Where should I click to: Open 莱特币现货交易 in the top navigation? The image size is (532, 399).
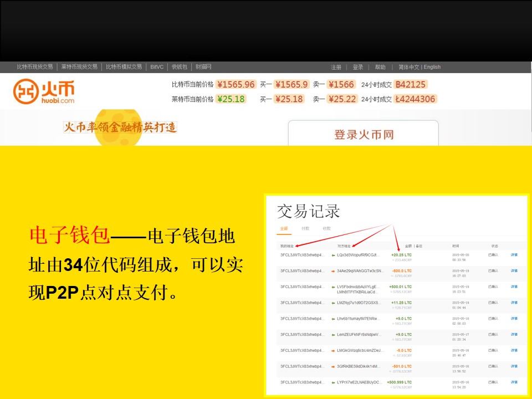point(79,67)
